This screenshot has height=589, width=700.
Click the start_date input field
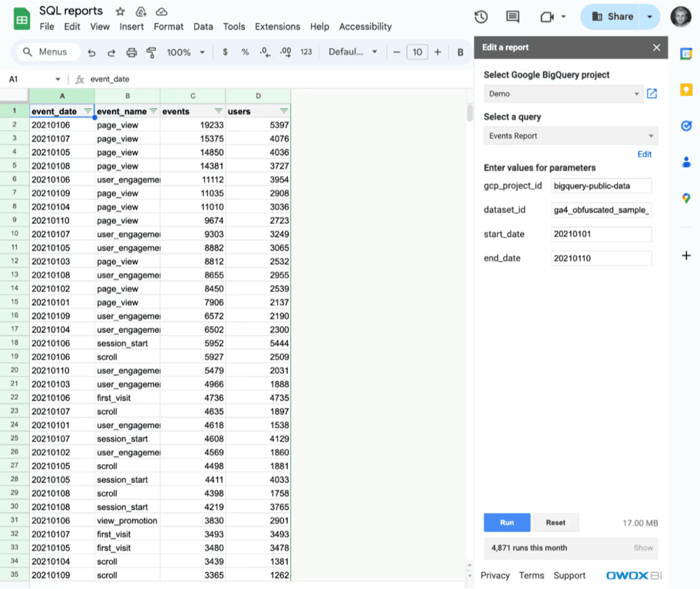(601, 234)
